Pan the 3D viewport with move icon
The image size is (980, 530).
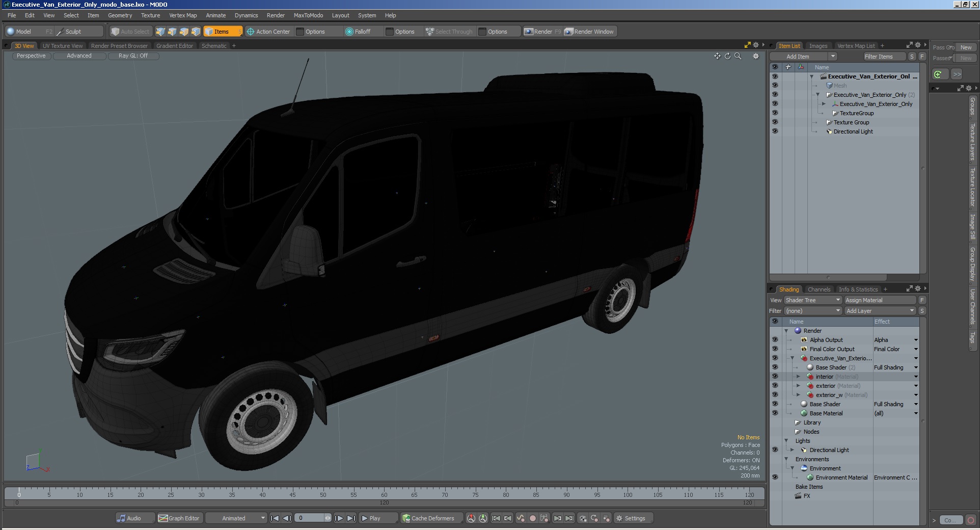click(717, 56)
